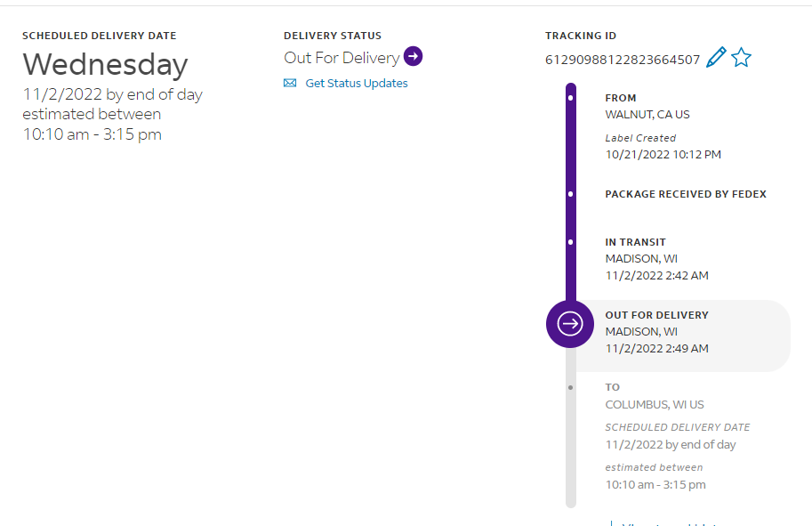Click the From Walnut, CA timeline dot

click(570, 98)
